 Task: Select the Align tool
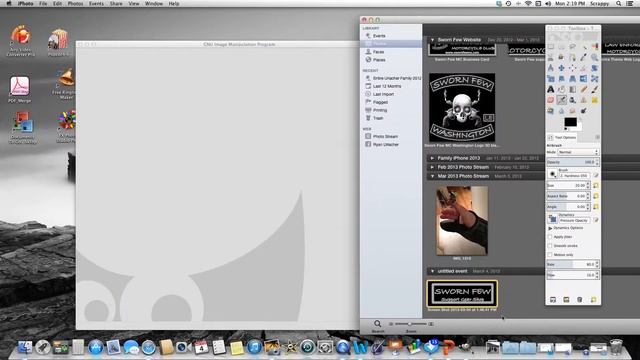coord(572,68)
